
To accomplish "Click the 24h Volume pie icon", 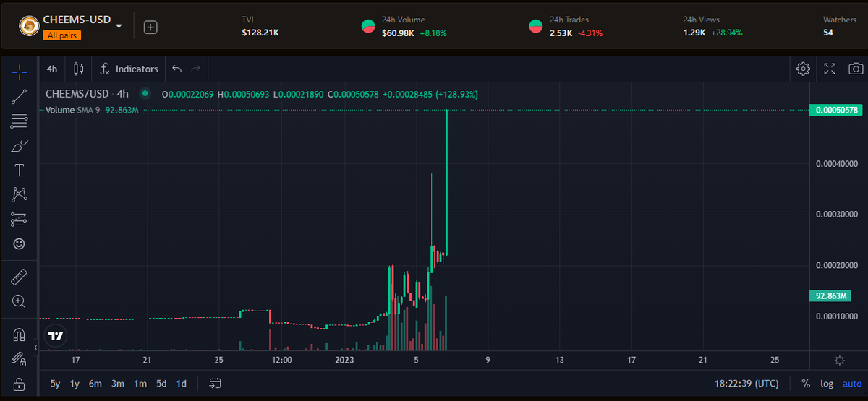I will point(367,27).
